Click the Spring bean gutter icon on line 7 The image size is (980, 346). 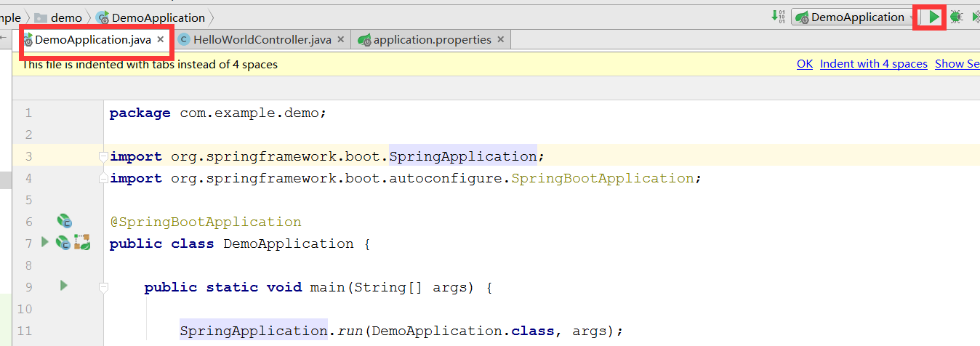pos(63,243)
